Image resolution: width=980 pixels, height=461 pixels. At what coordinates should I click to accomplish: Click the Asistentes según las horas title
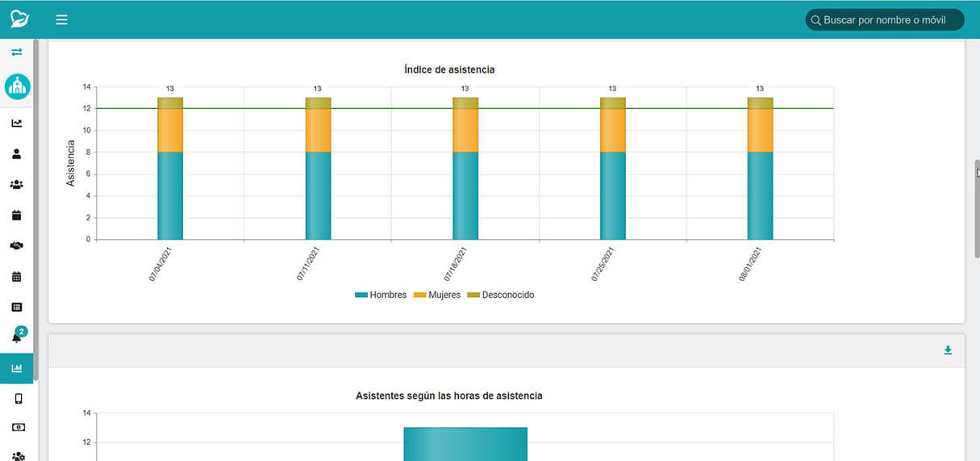[x=448, y=396]
